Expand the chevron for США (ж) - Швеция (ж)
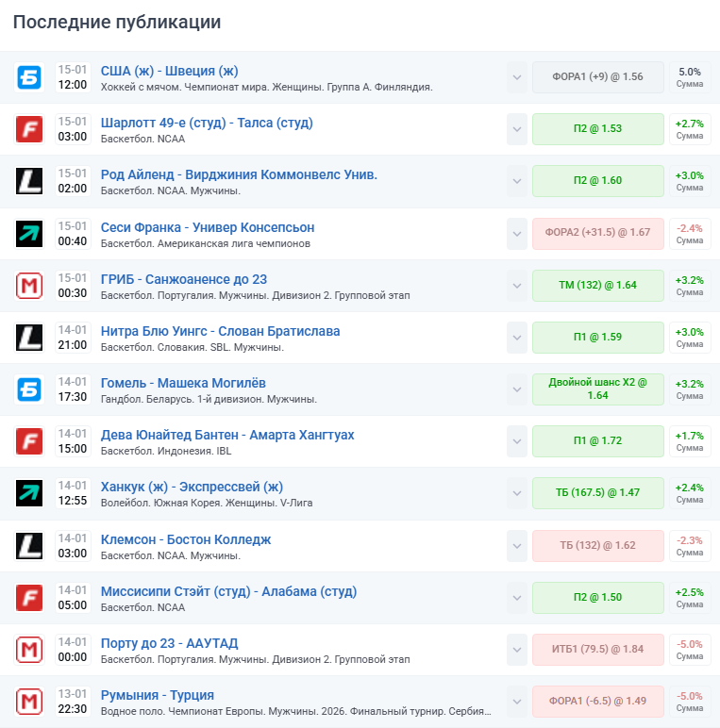This screenshot has width=720, height=728. tap(516, 77)
